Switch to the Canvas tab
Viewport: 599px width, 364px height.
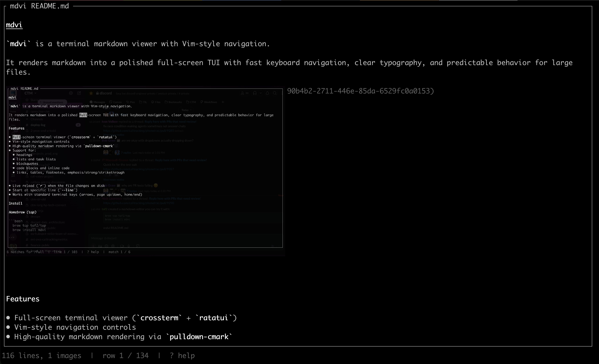(115, 102)
